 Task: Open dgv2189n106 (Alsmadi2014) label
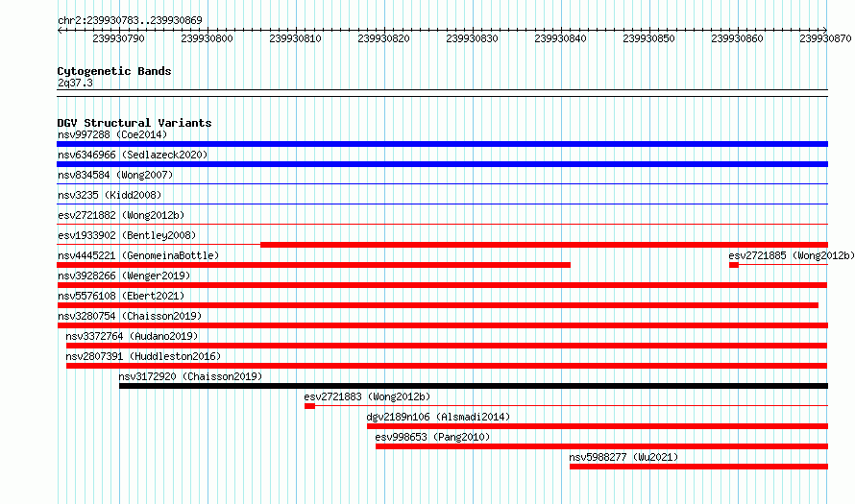click(438, 417)
